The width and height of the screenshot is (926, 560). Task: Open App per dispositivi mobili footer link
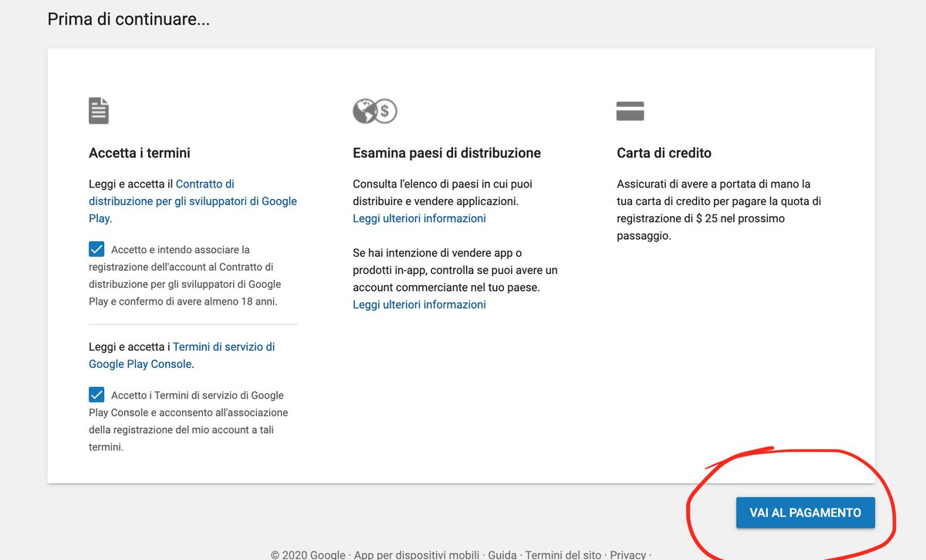click(x=417, y=555)
